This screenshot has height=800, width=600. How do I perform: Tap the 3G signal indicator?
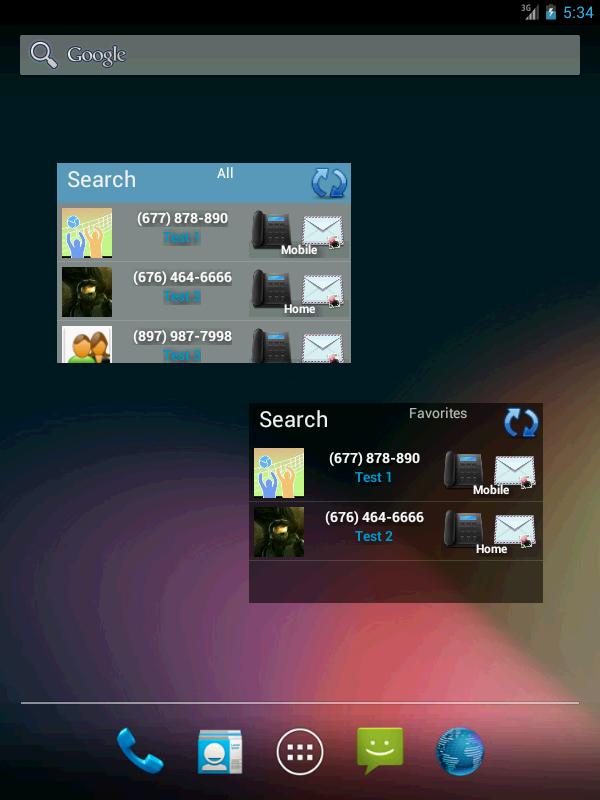click(x=530, y=12)
